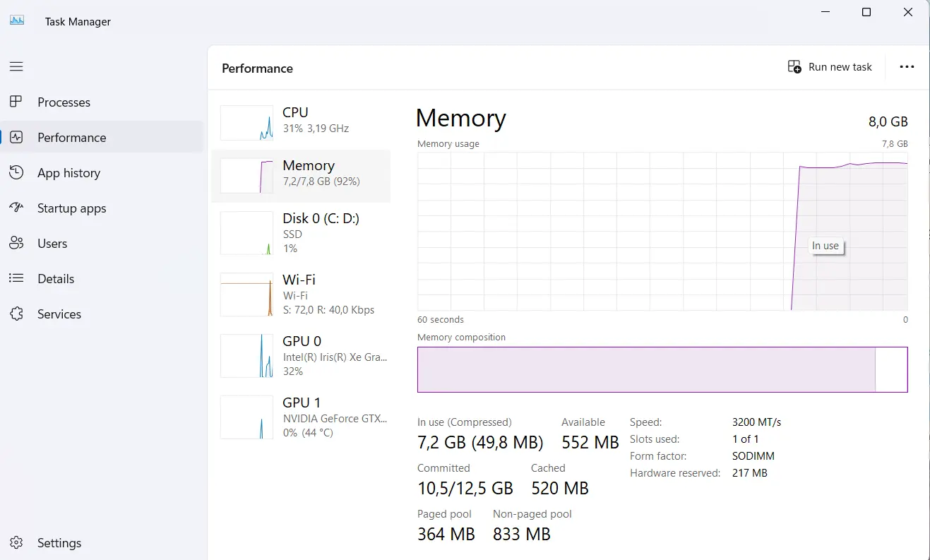
Task: Select the Performance icon in sidebar
Action: 16,137
